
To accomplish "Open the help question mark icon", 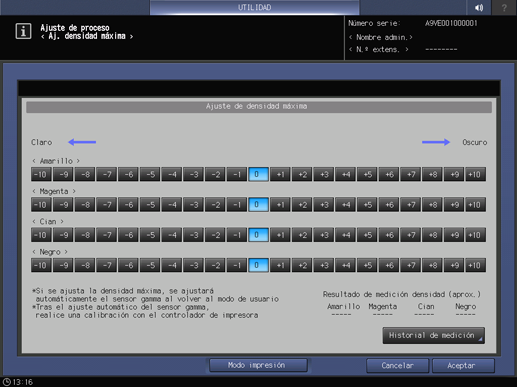I will tap(504, 7).
